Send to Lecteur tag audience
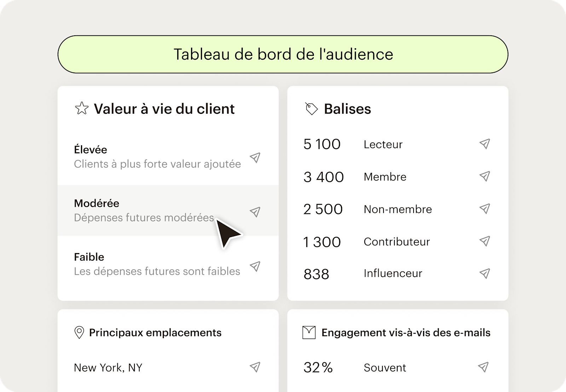Screen dimensions: 566x392 click(485, 144)
